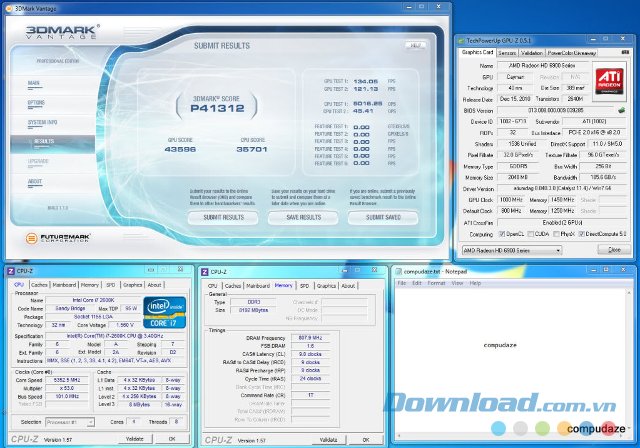Click the GPU-Z title bar icon
Viewport: 640px width, 448px height.
pos(462,40)
